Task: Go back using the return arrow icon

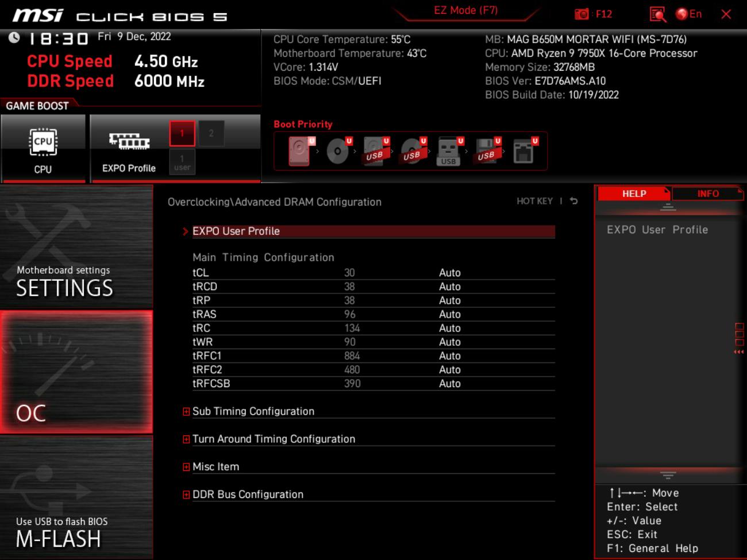Action: coord(573,201)
